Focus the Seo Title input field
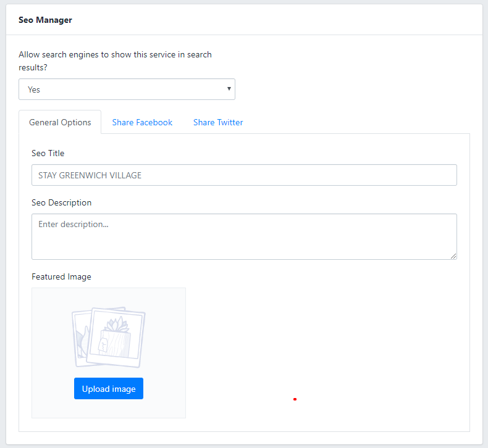 click(244, 175)
